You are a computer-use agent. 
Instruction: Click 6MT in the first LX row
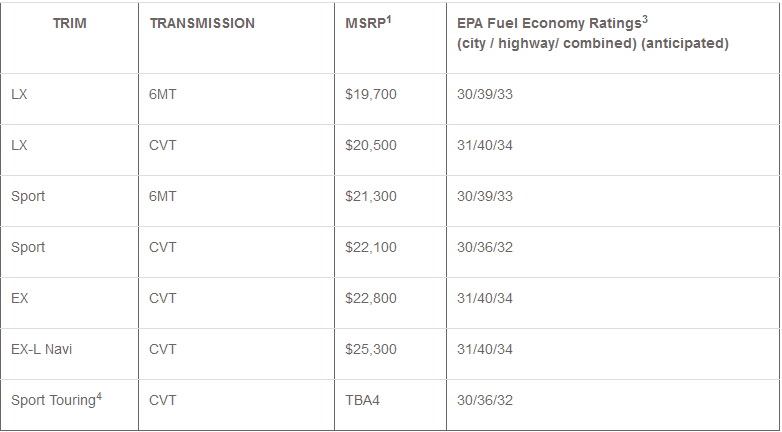tap(162, 94)
